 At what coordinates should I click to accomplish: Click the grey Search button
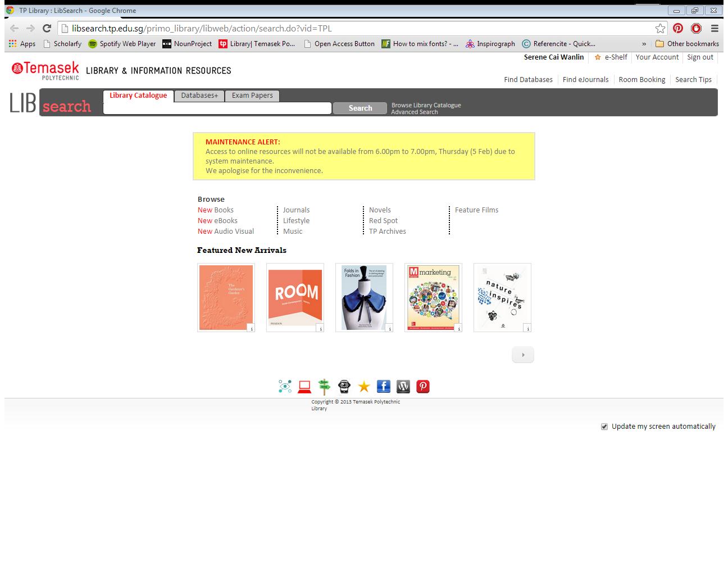[360, 108]
